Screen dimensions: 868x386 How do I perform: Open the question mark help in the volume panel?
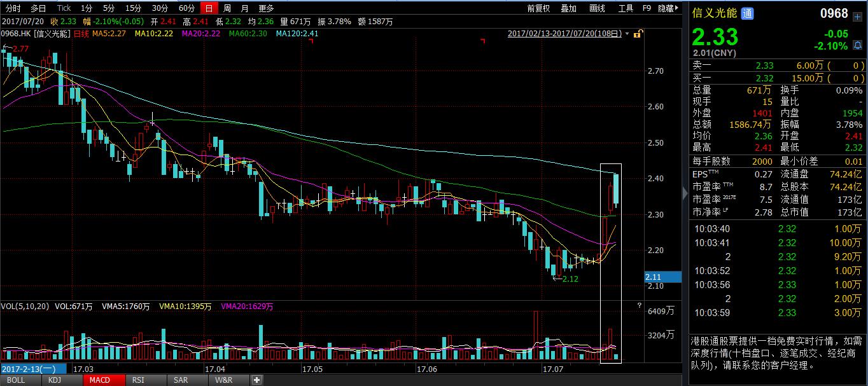click(639, 306)
